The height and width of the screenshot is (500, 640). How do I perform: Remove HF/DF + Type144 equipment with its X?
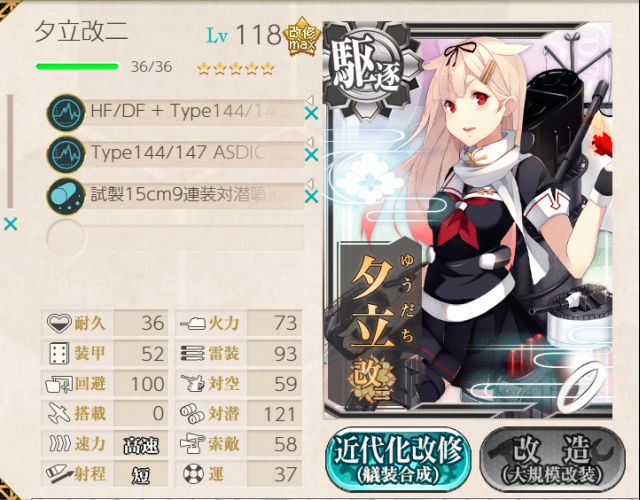click(x=311, y=113)
